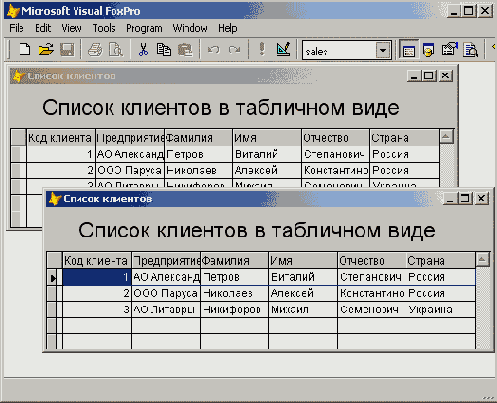497x403 pixels.
Task: Select the Николаев cell in the front grid
Action: pyautogui.click(x=235, y=293)
